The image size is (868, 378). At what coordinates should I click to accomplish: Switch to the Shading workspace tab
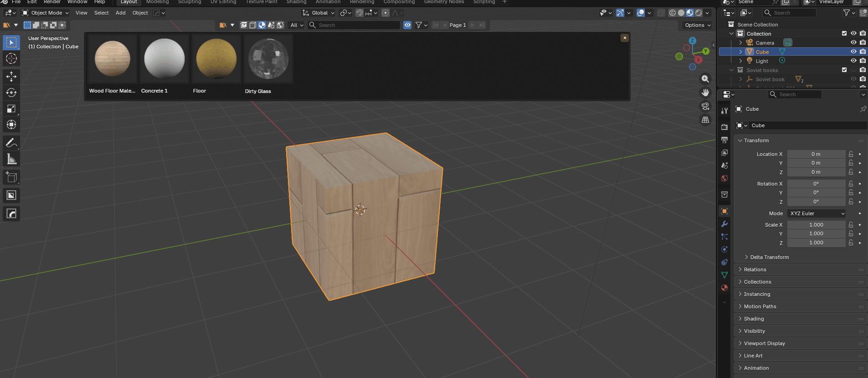pyautogui.click(x=296, y=2)
